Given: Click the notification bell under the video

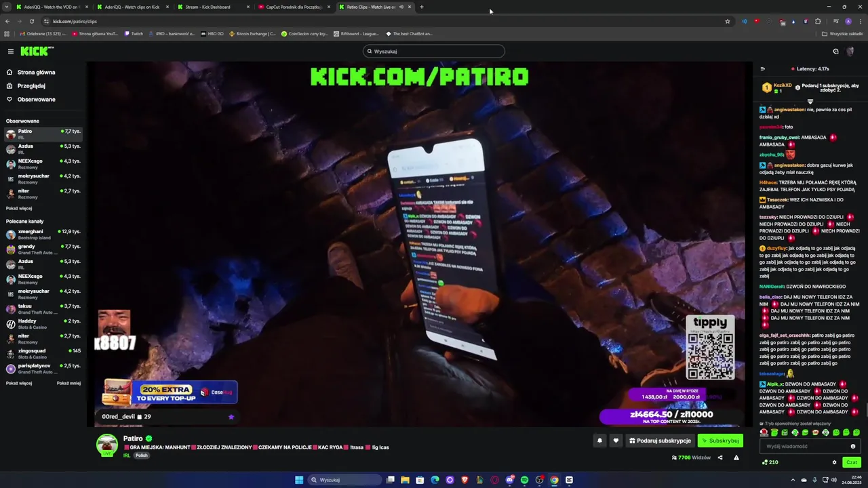Looking at the screenshot, I should click(x=599, y=441).
